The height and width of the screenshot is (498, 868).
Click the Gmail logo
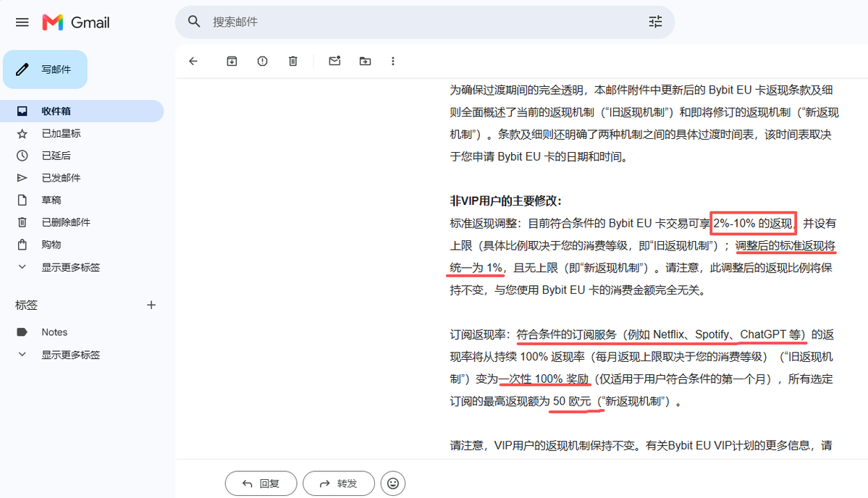[76, 22]
